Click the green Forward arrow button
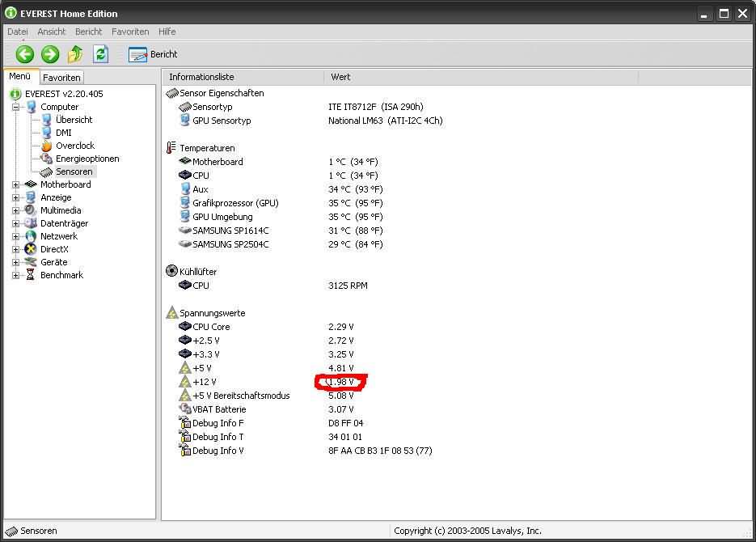756x542 pixels. coord(49,54)
